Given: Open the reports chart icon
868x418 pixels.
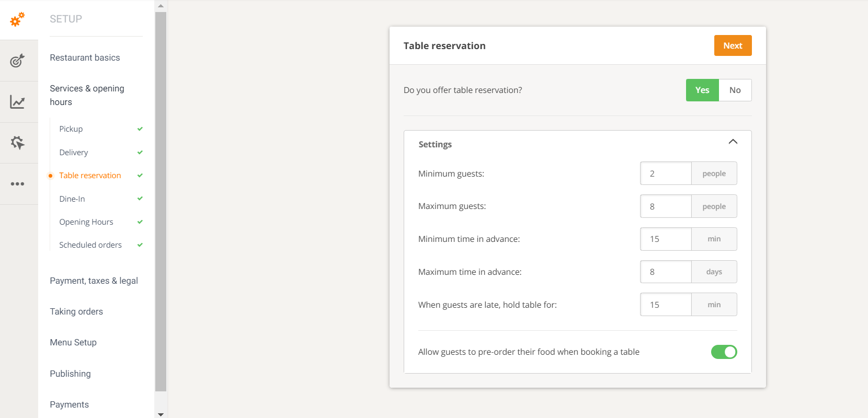Looking at the screenshot, I should [18, 102].
